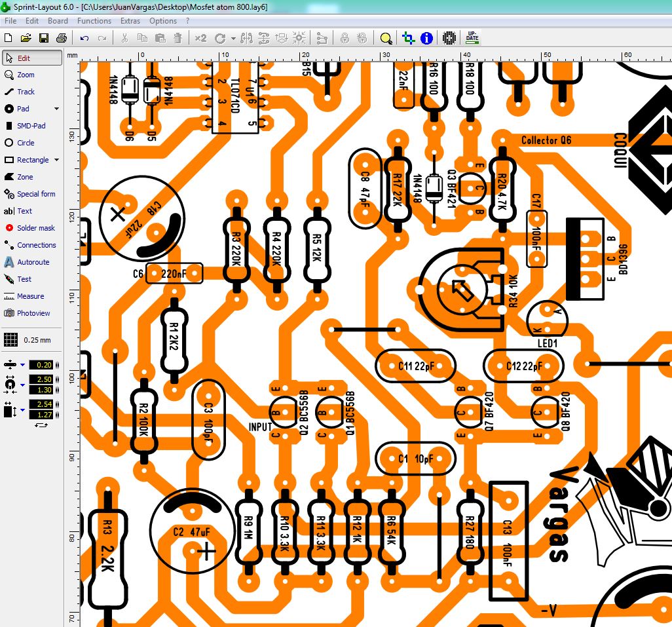Cut the selected elements
This screenshot has width=672, height=627.
(124, 38)
